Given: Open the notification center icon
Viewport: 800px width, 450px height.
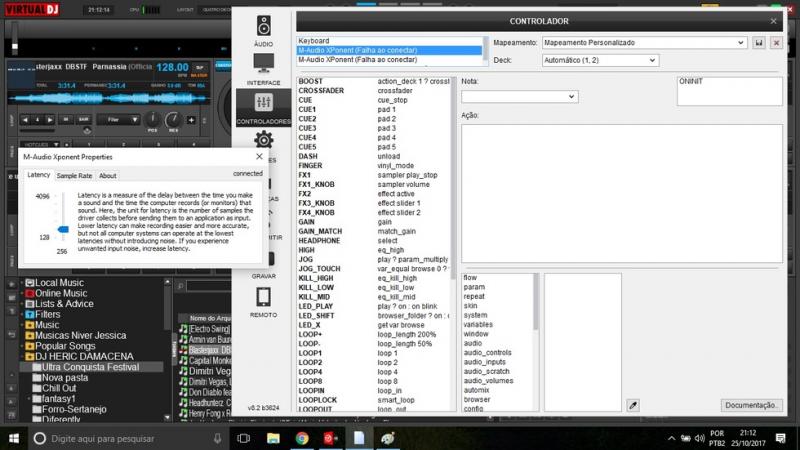Looking at the screenshot, I should 781,438.
